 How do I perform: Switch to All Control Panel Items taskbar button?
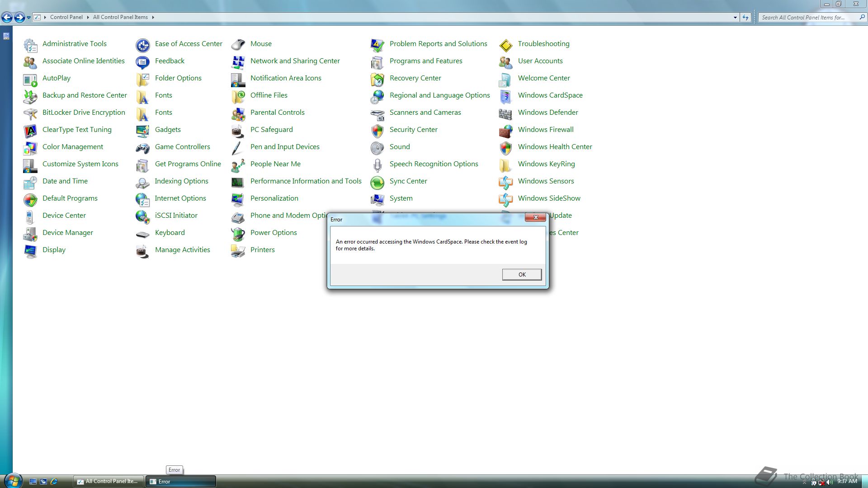[x=108, y=481]
